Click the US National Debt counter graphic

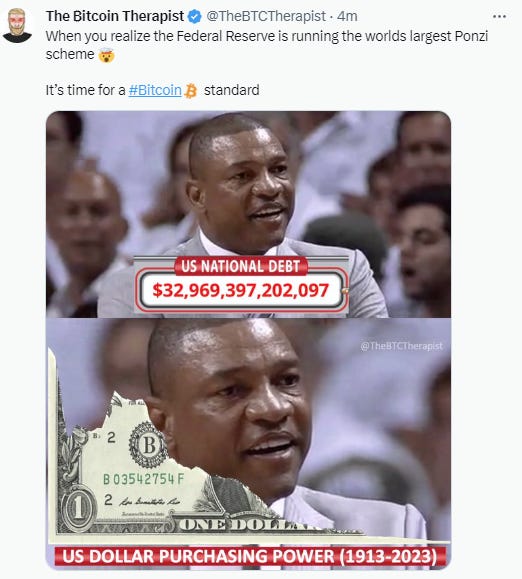tap(241, 284)
